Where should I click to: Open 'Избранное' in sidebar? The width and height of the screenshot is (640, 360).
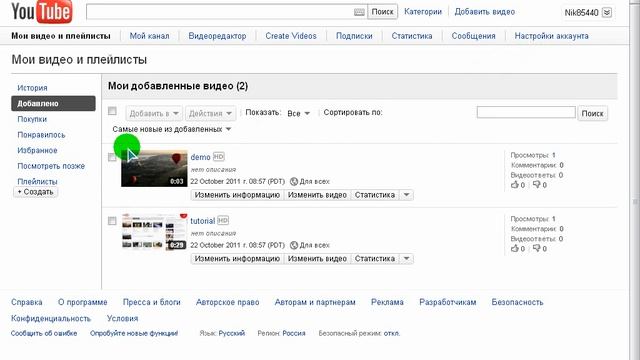pos(37,150)
